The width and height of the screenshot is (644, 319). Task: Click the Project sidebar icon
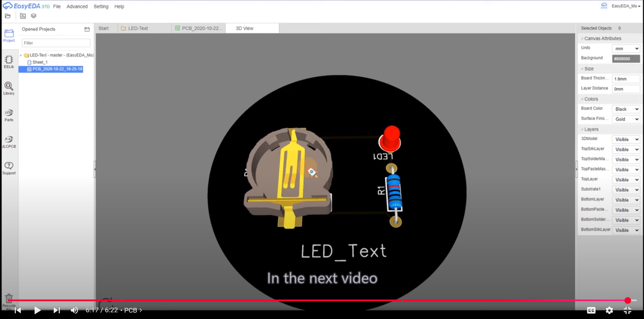point(9,35)
